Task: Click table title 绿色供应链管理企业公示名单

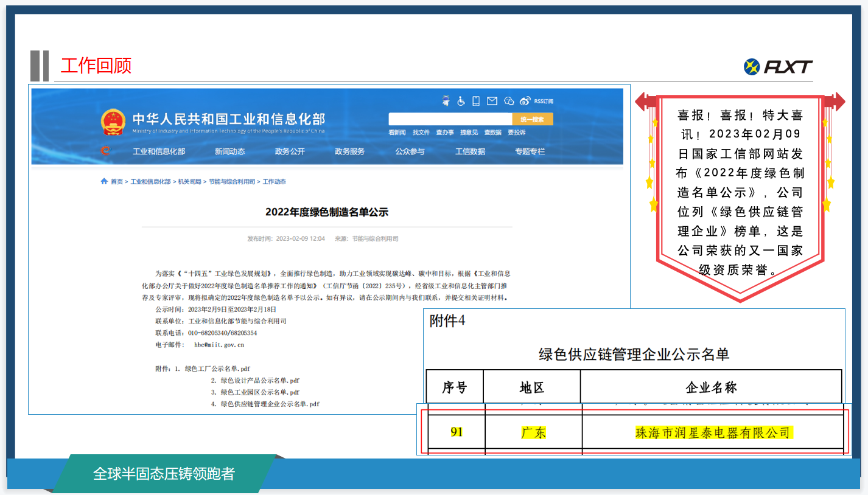Action: pyautogui.click(x=634, y=354)
